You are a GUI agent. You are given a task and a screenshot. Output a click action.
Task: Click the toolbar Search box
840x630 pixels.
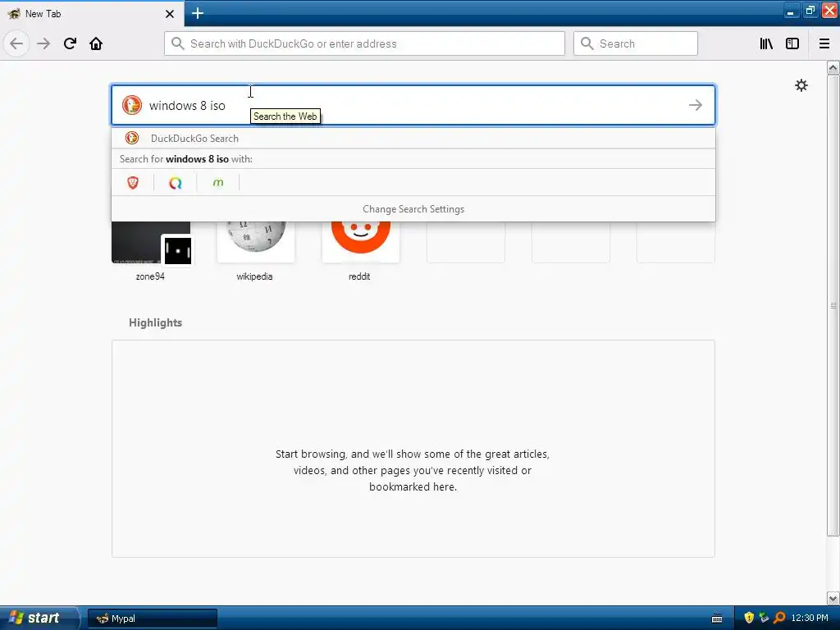(x=636, y=43)
